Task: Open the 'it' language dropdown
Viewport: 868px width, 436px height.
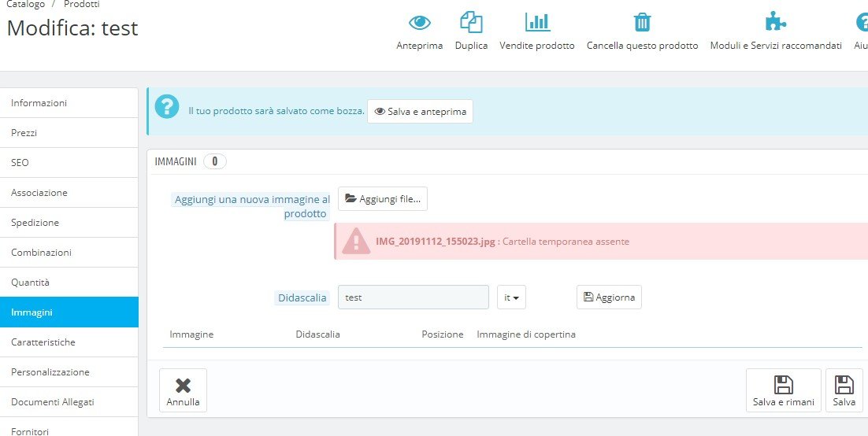Action: [x=511, y=297]
